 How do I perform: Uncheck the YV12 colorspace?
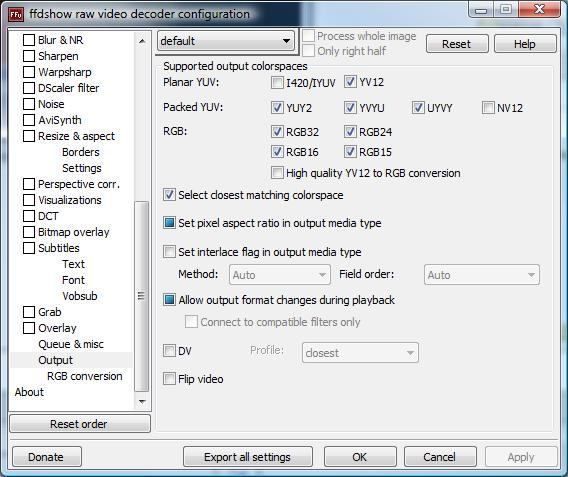(x=350, y=82)
